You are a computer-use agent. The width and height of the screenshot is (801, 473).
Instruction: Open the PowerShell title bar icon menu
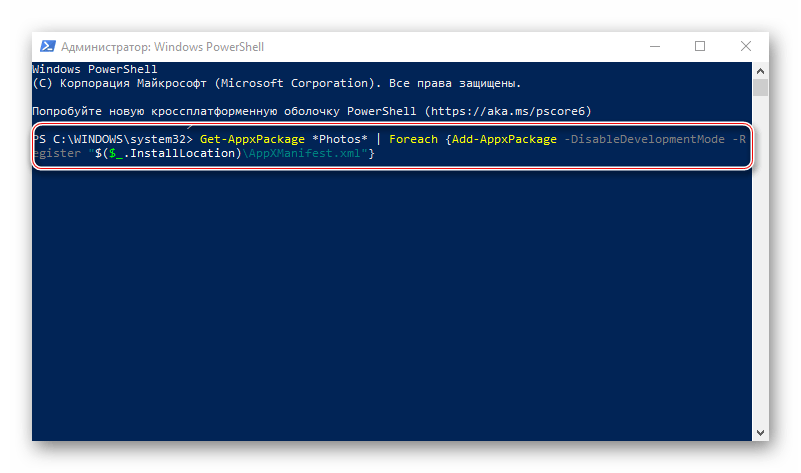point(46,46)
